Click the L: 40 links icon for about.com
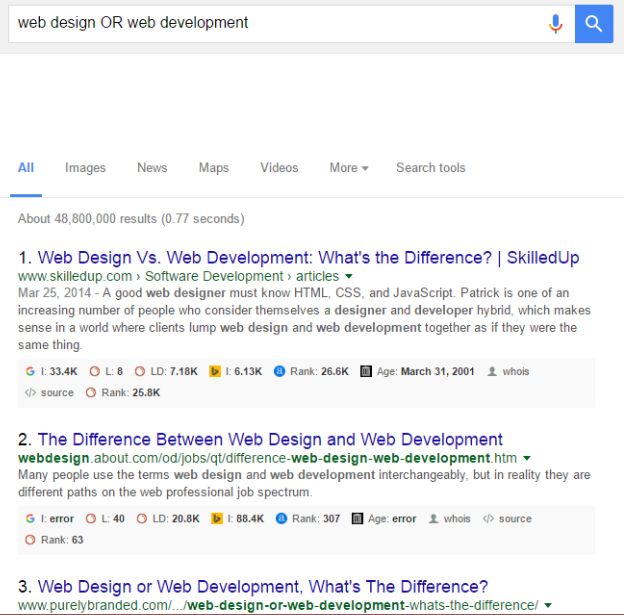The image size is (624, 615). click(x=91, y=519)
